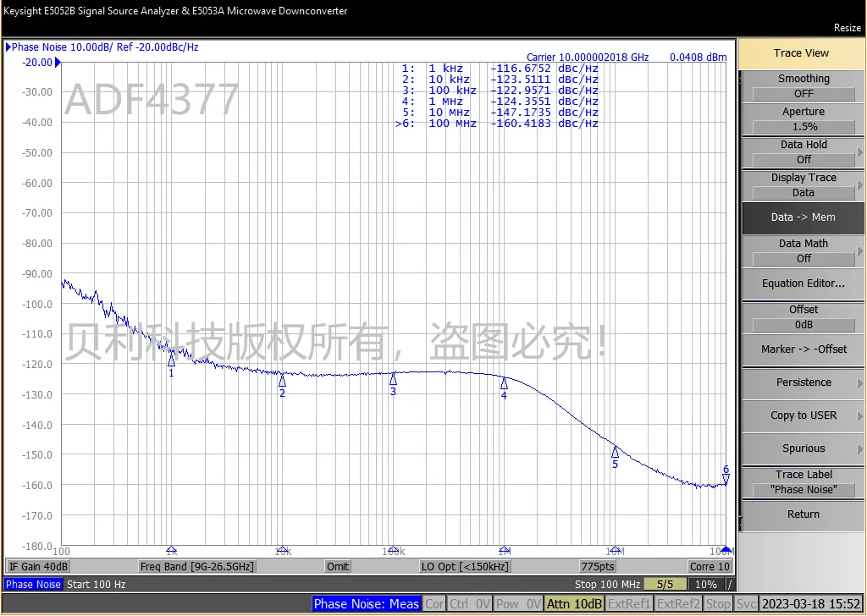Click LO Opt [<150kHz] field

tap(465, 567)
